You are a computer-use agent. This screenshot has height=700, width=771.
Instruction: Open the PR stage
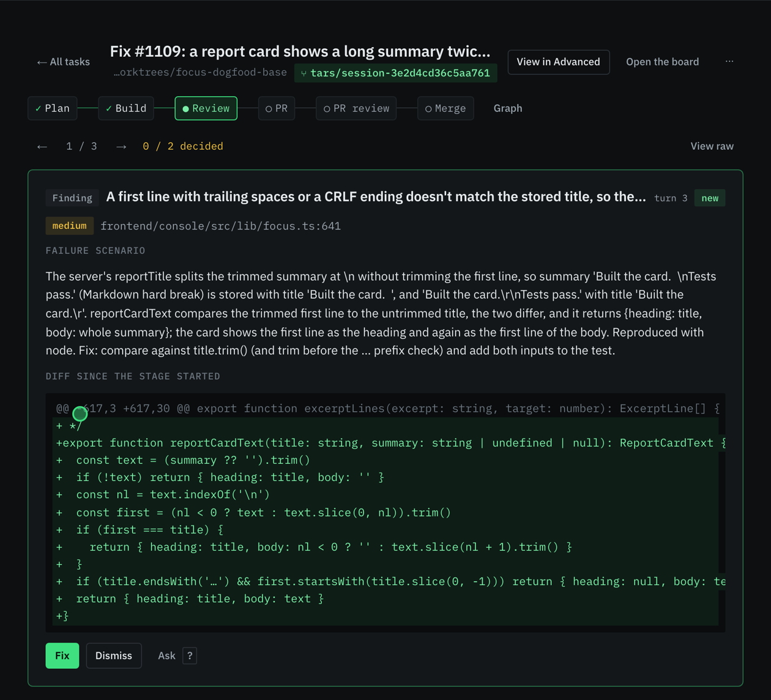[277, 108]
